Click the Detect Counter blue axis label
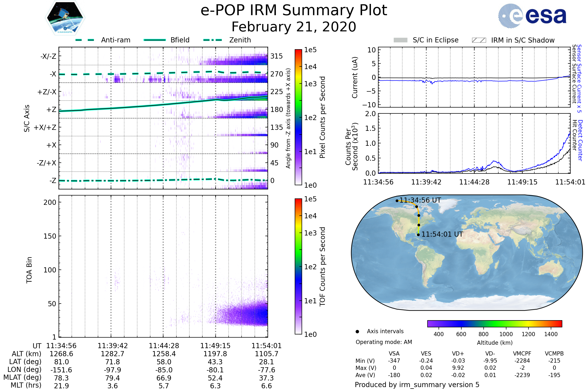This screenshot has width=588, height=392. (x=580, y=140)
